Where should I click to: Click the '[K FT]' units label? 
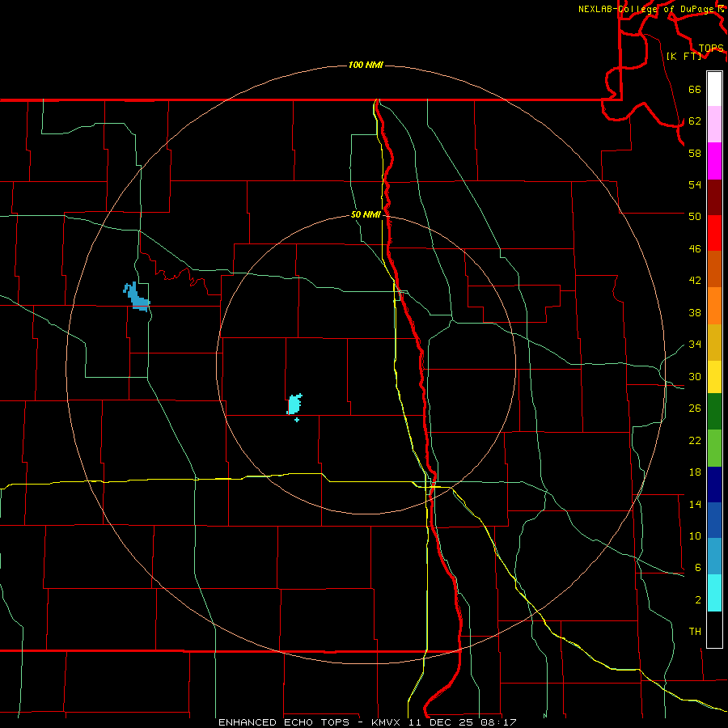[684, 56]
